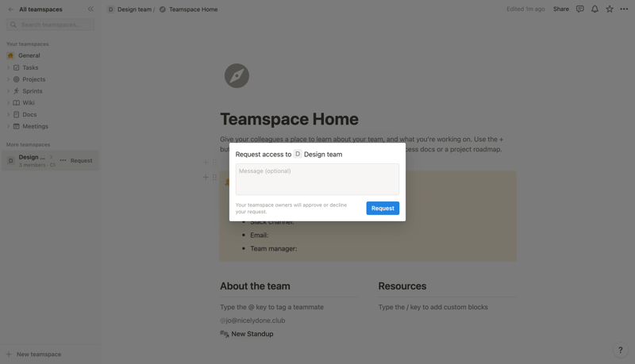Click the help question mark button
Image resolution: width=635 pixels, height=364 pixels.
621,350
